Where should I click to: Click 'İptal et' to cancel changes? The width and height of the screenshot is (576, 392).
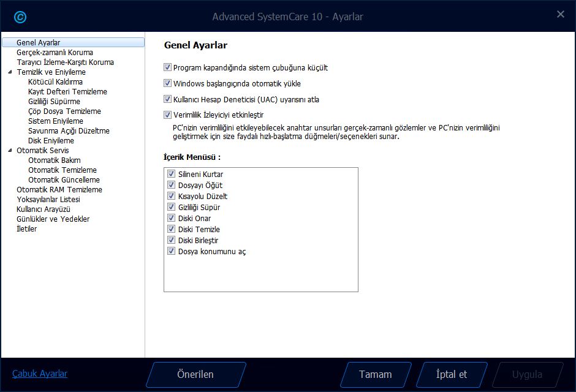tap(452, 374)
